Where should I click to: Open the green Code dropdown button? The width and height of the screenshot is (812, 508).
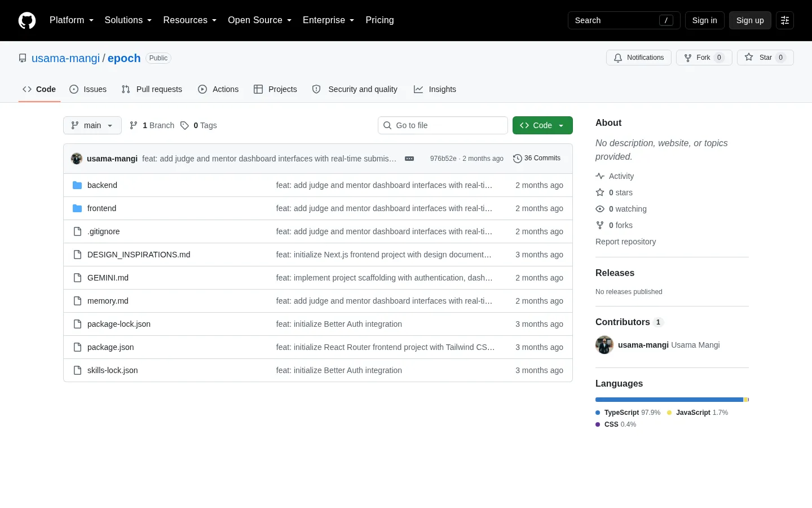[x=542, y=125]
